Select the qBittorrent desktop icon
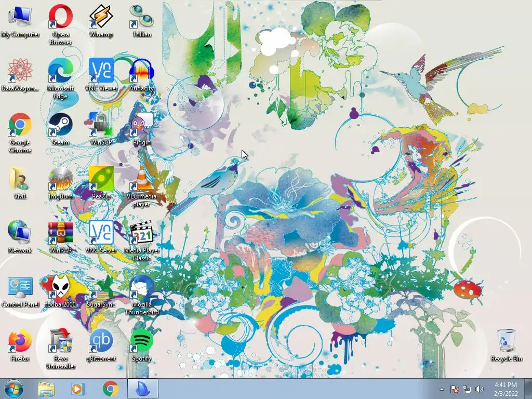The width and height of the screenshot is (532, 399). coord(101,345)
